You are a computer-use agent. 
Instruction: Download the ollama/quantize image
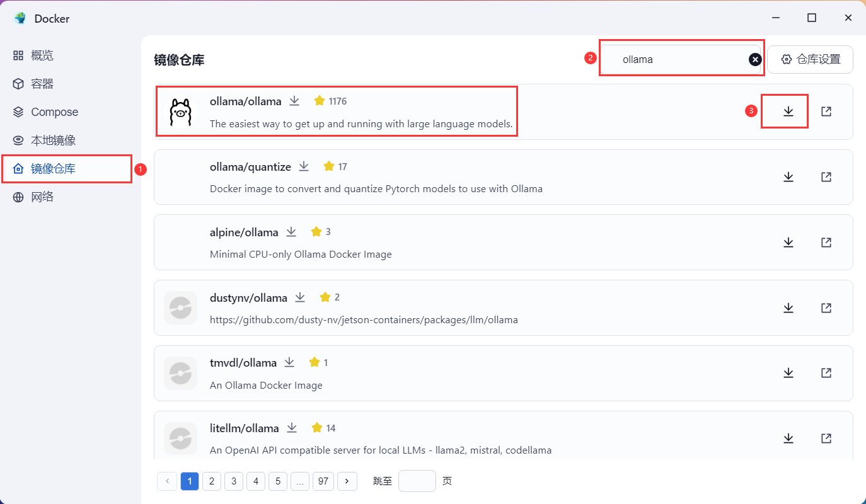(x=788, y=176)
